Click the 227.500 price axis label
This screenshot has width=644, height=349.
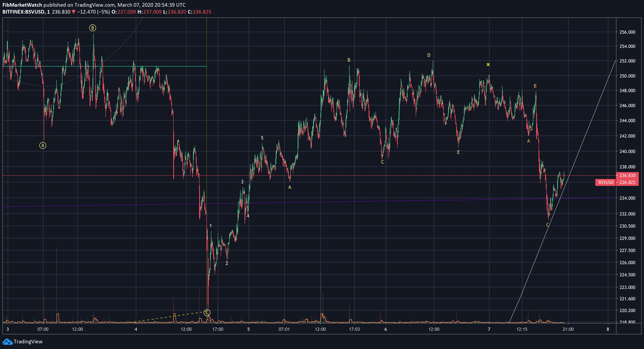pyautogui.click(x=627, y=250)
